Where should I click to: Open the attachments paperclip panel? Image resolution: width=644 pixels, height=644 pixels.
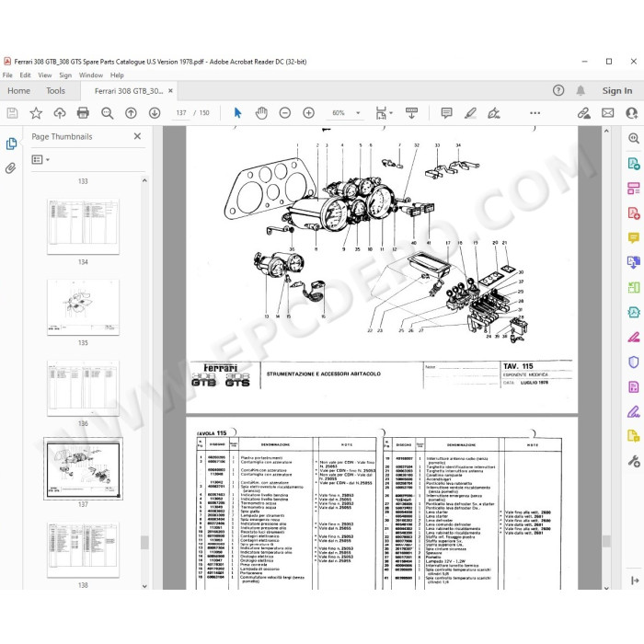point(11,167)
